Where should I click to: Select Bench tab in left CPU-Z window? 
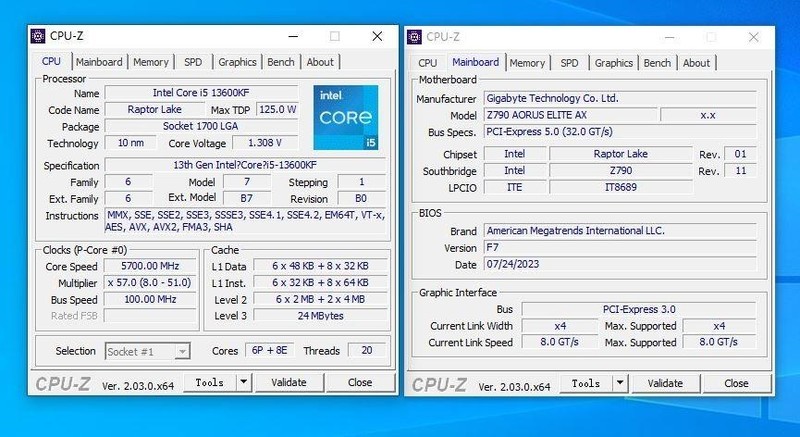(x=281, y=62)
